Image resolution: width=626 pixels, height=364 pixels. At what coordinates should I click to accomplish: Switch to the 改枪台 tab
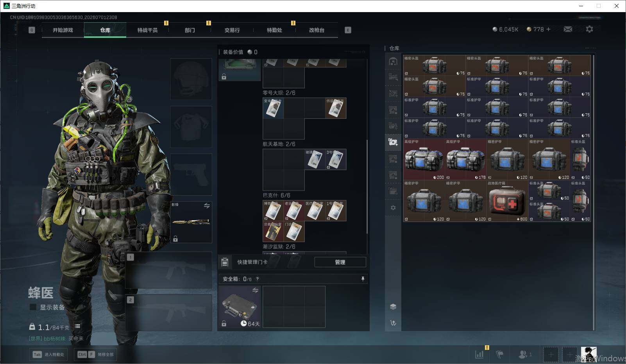point(317,30)
